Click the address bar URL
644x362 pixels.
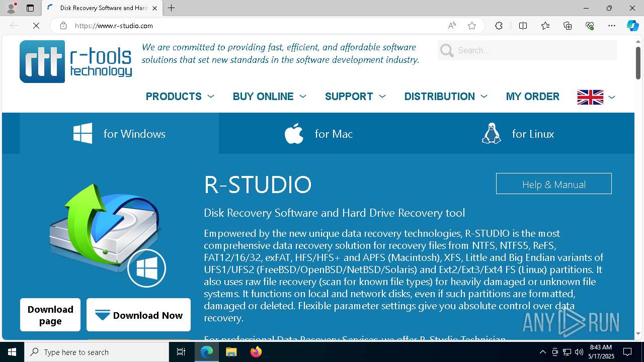click(114, 26)
